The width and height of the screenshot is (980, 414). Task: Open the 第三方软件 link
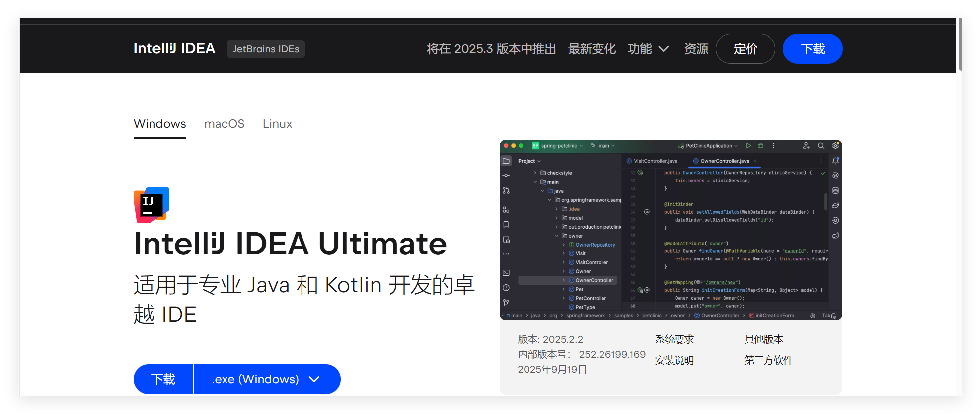pyautogui.click(x=768, y=361)
